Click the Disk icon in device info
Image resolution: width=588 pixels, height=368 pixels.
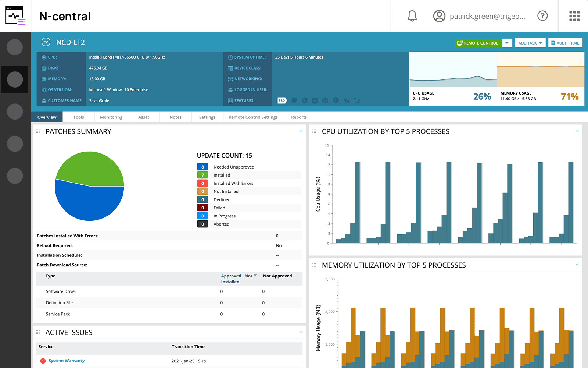(x=44, y=68)
